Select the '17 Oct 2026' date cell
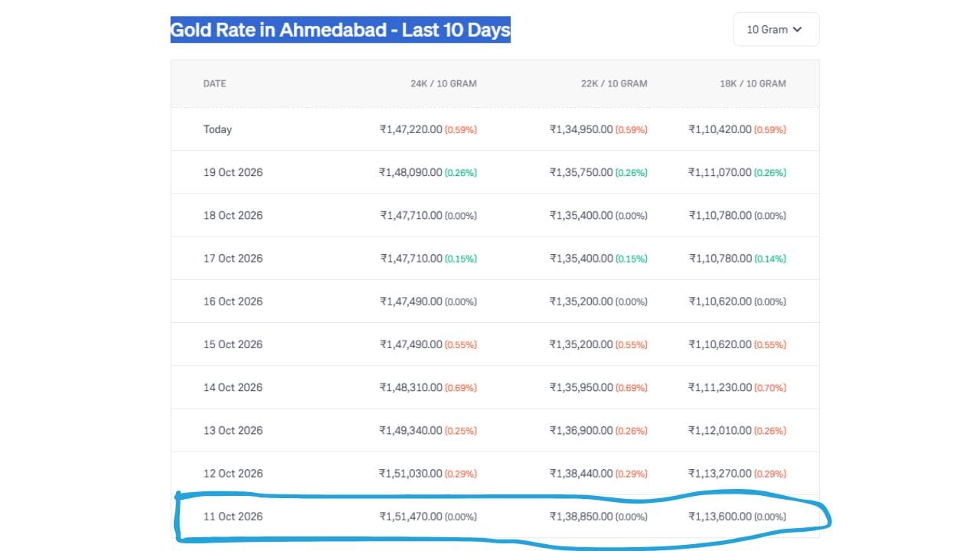 click(x=233, y=258)
